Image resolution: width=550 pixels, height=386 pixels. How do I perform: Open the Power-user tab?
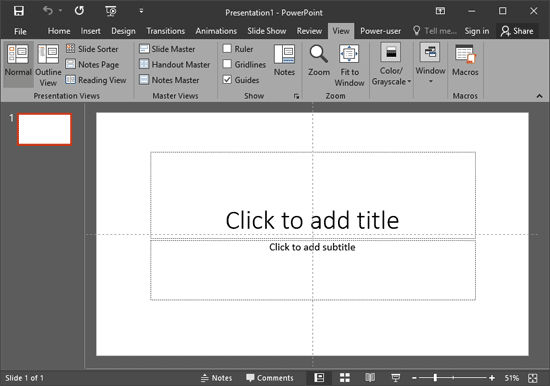point(380,31)
